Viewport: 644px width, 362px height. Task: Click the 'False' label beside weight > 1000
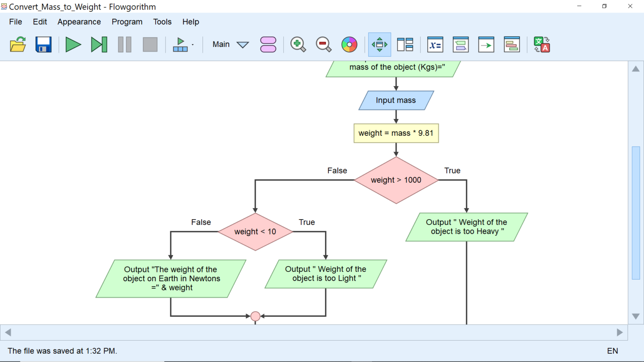click(x=337, y=171)
